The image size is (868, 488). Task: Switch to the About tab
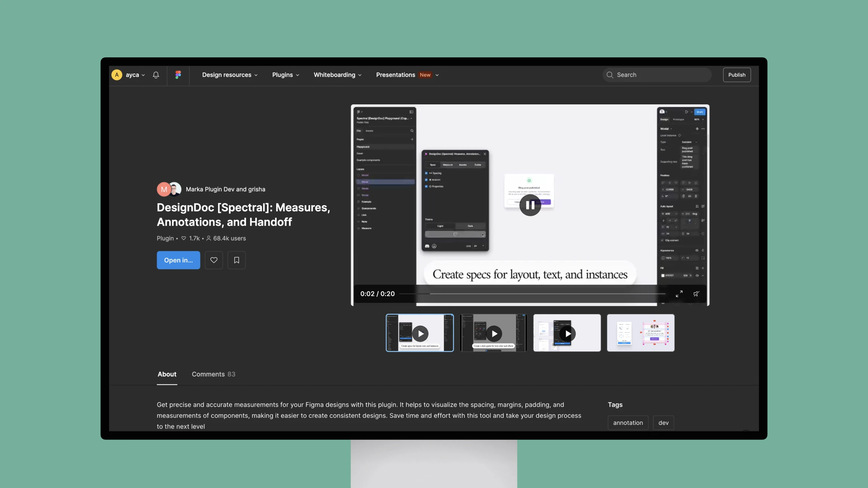[167, 374]
